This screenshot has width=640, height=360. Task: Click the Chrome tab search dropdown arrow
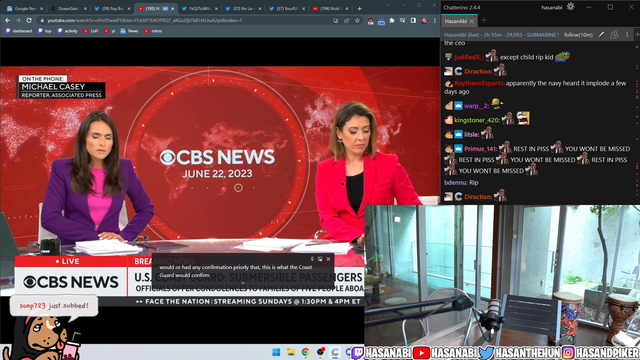[388, 5]
